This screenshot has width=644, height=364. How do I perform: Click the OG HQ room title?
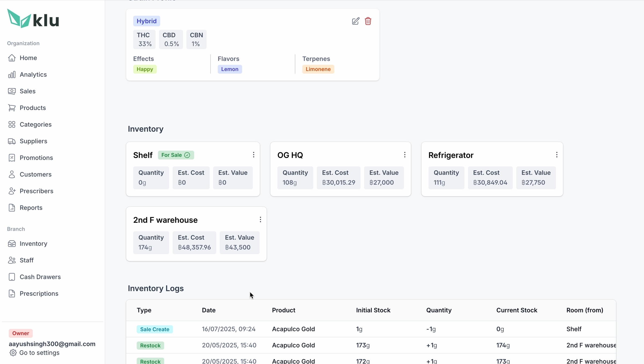pos(290,155)
